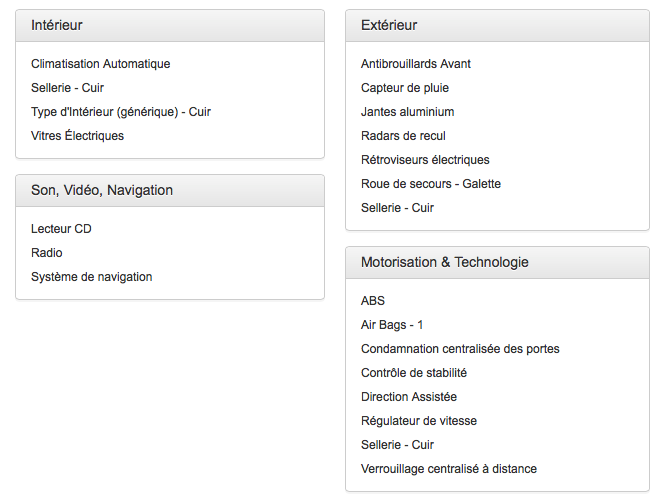Click the Extérieur panel header

pos(497,26)
